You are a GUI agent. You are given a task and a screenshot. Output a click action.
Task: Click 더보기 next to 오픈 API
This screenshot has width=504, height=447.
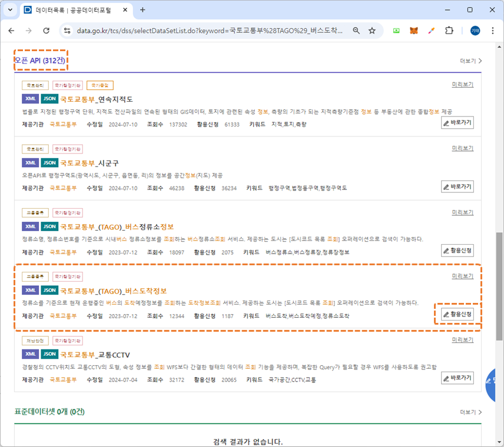pos(470,61)
